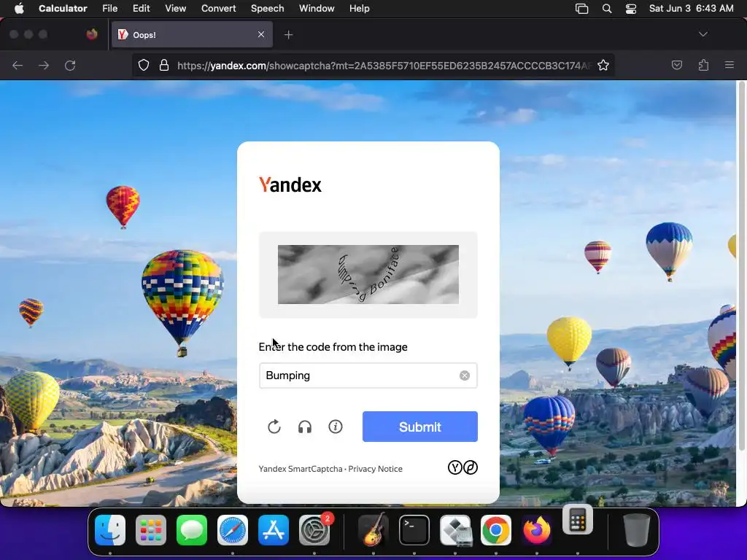Open Launchpad from the dock
Screen dimensions: 747x560
(x=151, y=530)
